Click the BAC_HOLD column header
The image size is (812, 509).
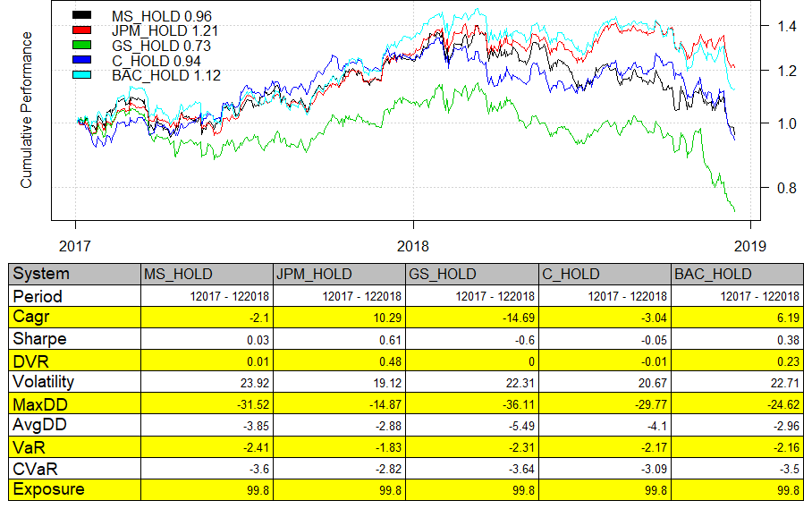pos(738,274)
